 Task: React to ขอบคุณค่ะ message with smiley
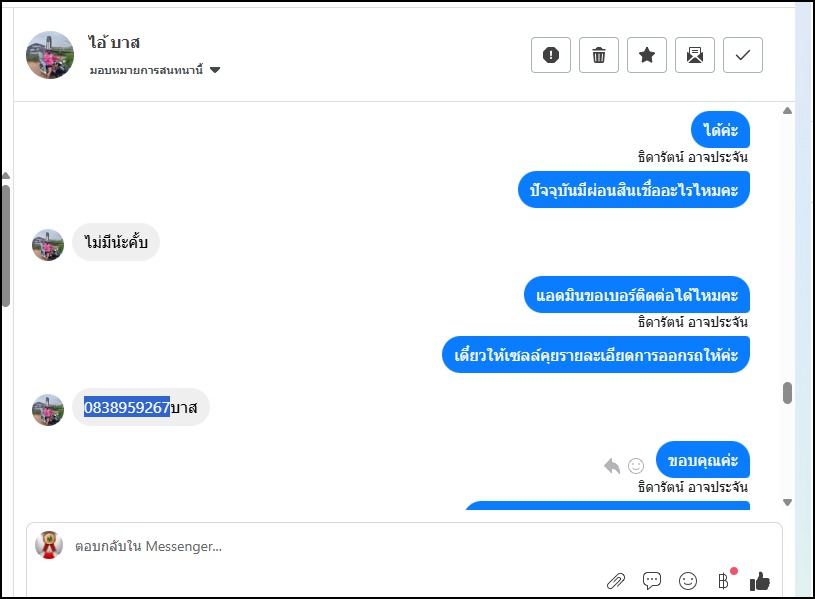pos(636,465)
